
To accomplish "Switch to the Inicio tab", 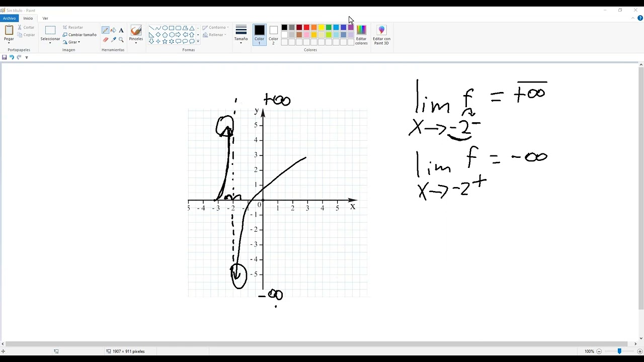I will tap(28, 18).
